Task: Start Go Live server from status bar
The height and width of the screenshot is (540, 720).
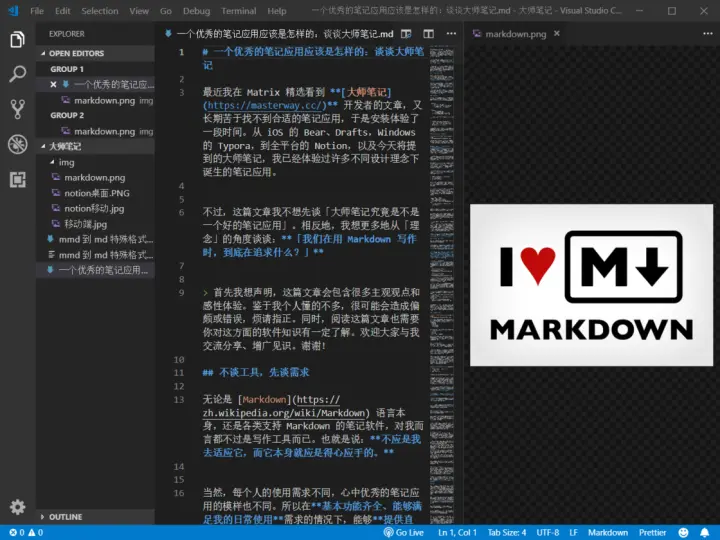Action: 404,533
